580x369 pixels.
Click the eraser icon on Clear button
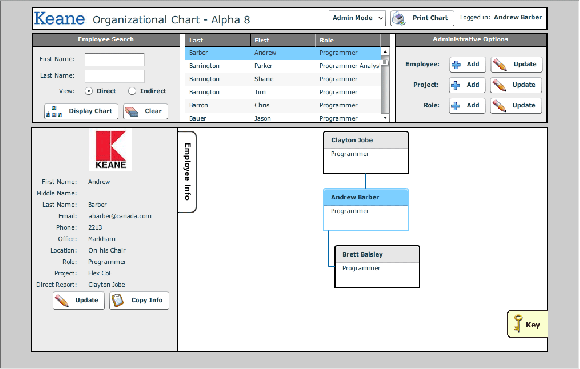132,112
